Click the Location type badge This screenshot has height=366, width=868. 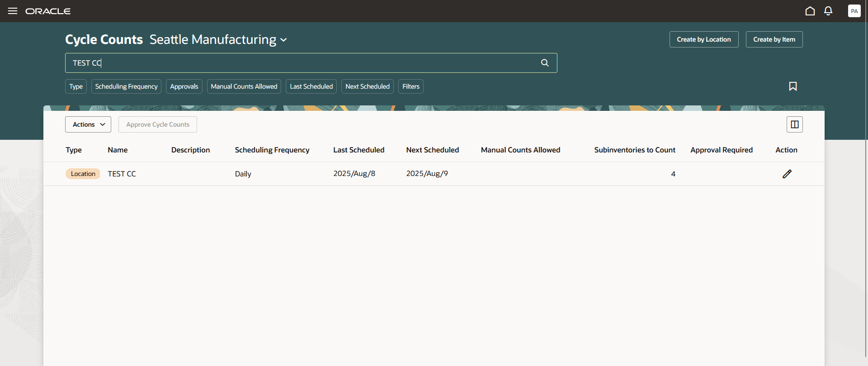pos(83,174)
